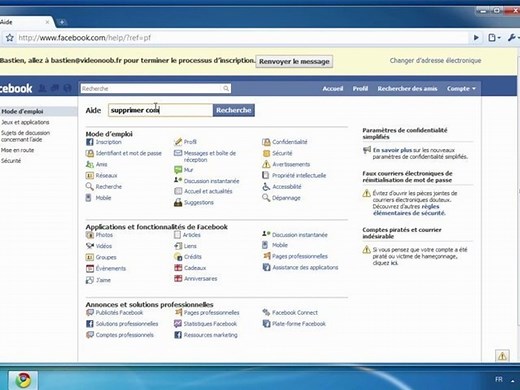Click the Mur speech bubble icon
520x390 pixels.
tap(178, 170)
